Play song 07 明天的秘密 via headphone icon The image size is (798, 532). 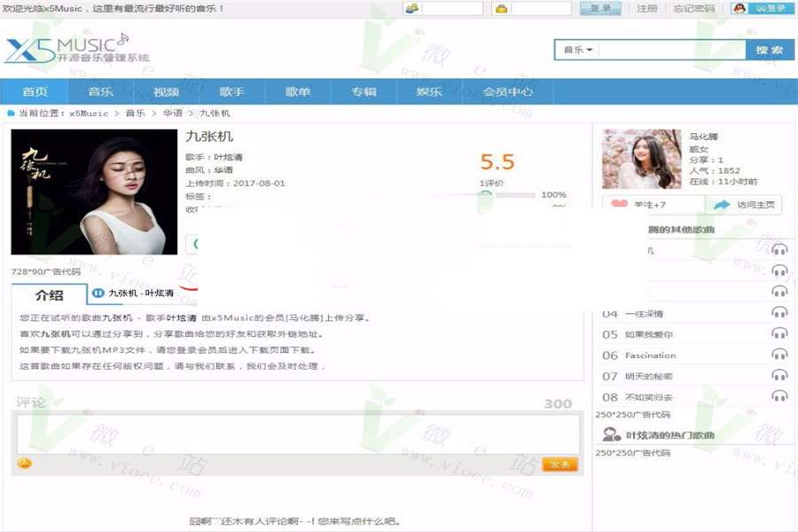779,375
